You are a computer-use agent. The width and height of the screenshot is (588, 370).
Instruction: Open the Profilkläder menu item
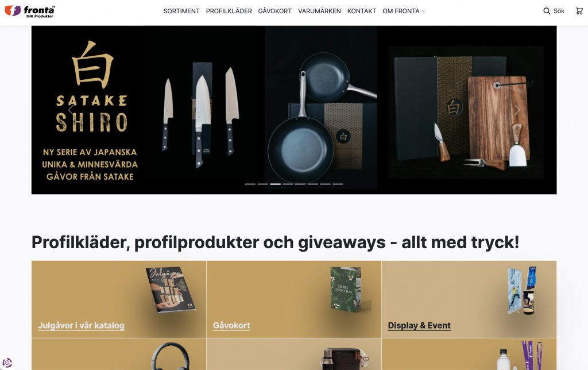click(x=229, y=11)
